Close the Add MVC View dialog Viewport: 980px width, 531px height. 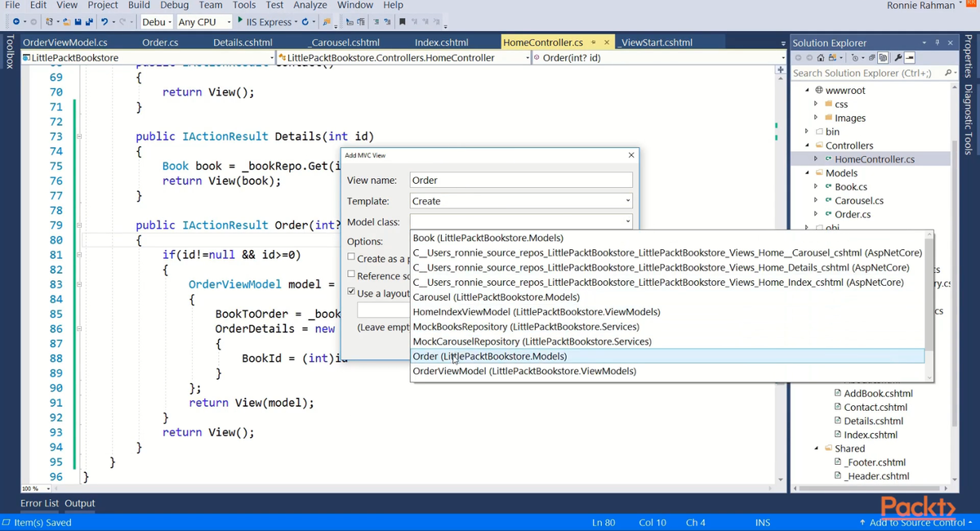[x=631, y=155]
